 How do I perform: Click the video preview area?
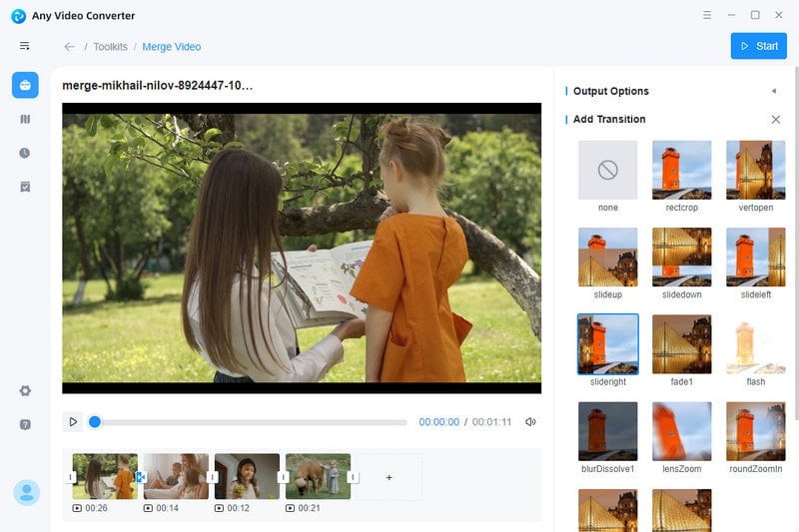point(302,248)
